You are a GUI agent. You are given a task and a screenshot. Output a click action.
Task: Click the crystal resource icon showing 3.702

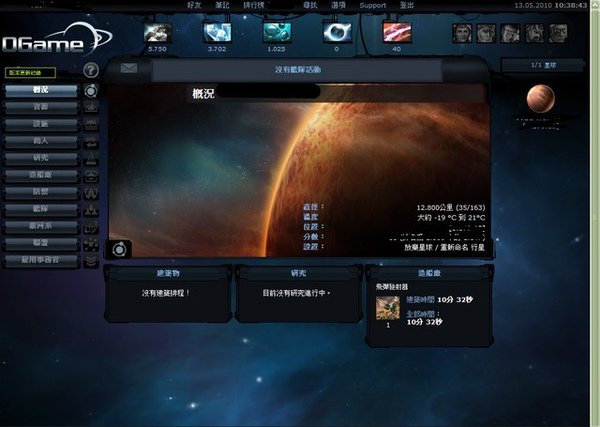pos(217,33)
